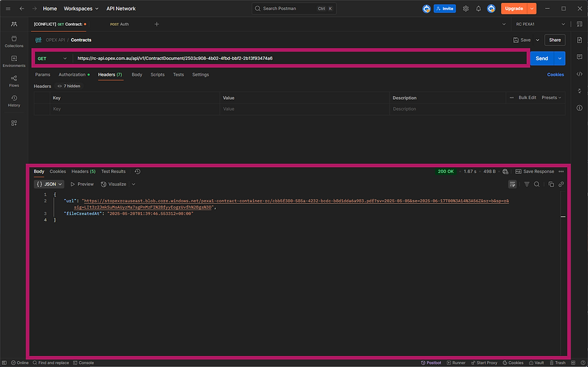Click the related requests icon in right sidebar
The height and width of the screenshot is (367, 588).
pyautogui.click(x=580, y=91)
